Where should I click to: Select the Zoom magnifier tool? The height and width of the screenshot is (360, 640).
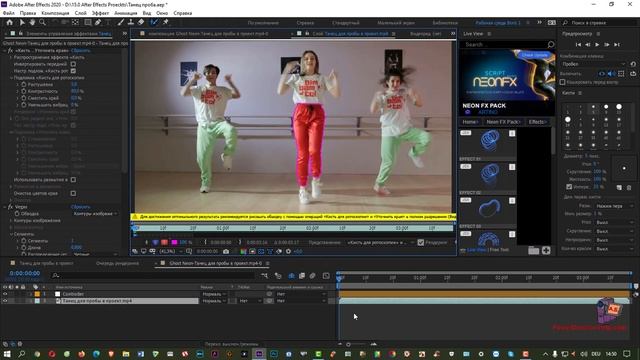[42, 22]
